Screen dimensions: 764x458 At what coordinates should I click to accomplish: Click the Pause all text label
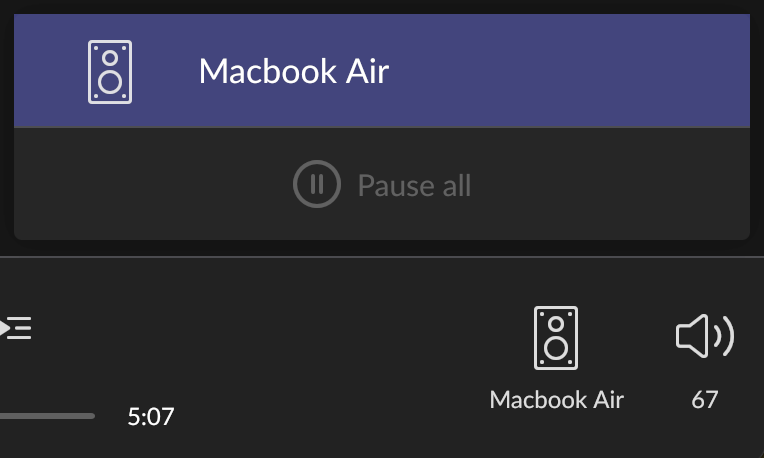tap(414, 185)
